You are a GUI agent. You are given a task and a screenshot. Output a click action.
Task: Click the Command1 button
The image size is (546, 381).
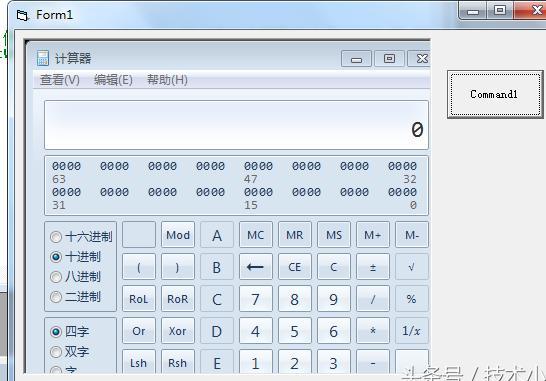point(495,94)
